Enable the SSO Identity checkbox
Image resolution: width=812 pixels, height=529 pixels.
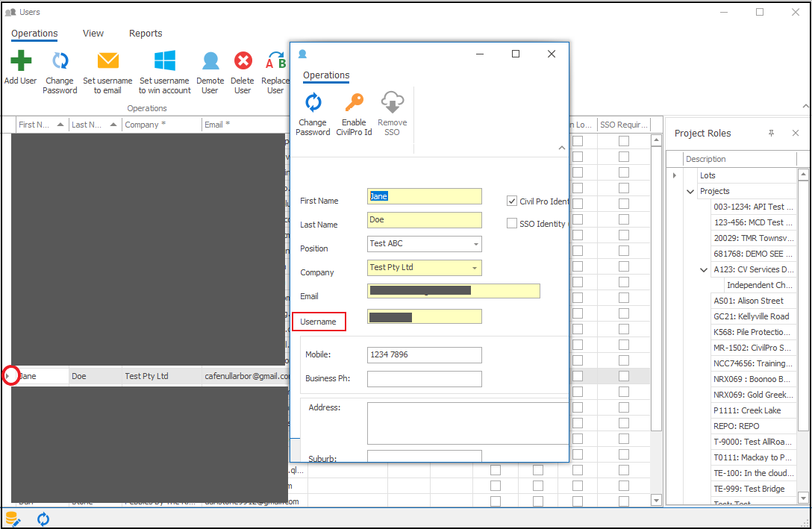pyautogui.click(x=512, y=223)
